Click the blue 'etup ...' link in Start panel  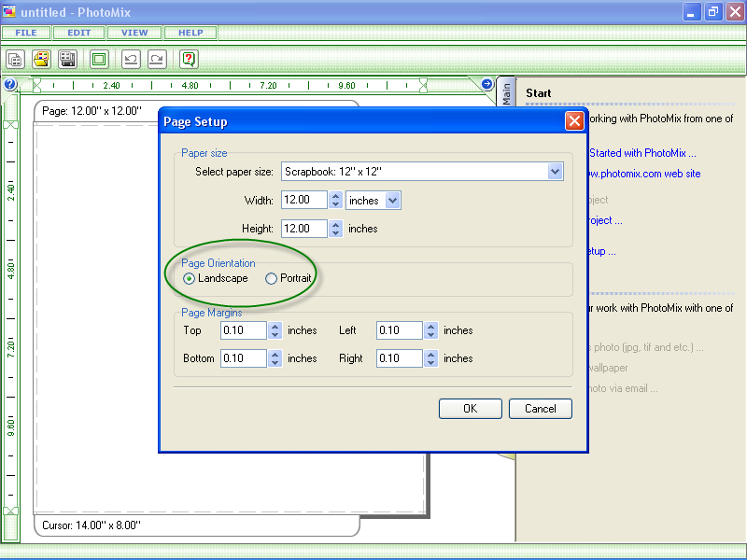click(602, 251)
